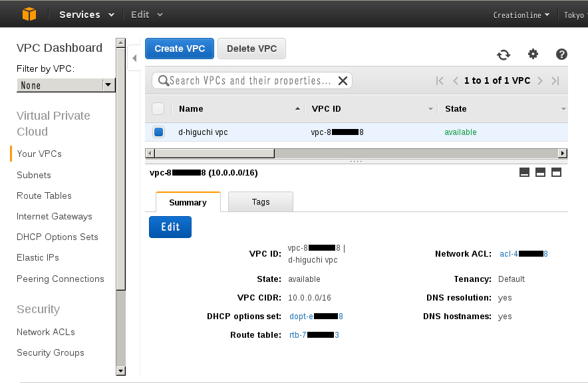Open Peering Connections in sidebar
588x383 pixels.
click(x=61, y=279)
